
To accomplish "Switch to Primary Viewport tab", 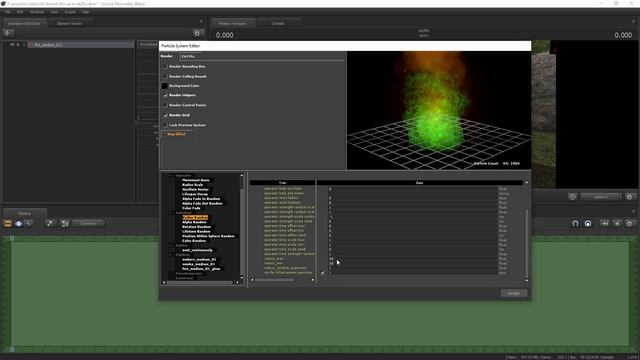I will pos(233,23).
